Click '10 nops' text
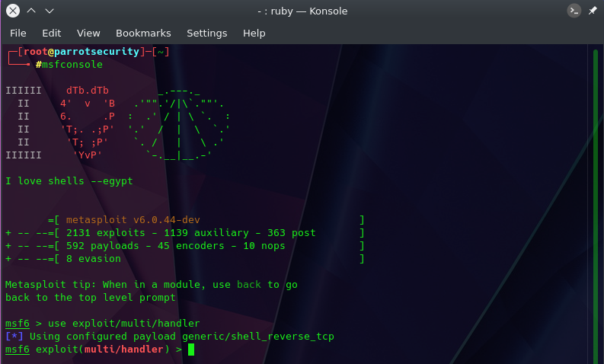The width and height of the screenshot is (604, 364). tap(264, 246)
